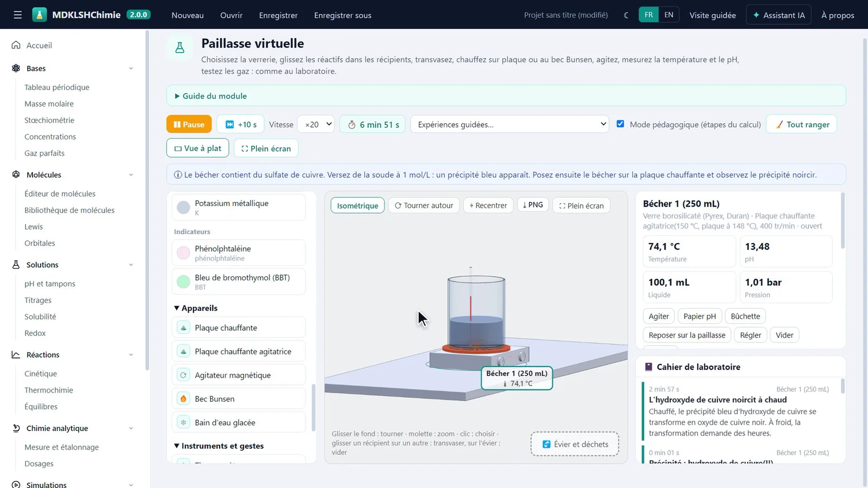Select the Potassium métallique reagent swatch
This screenshot has width=868, height=488.
[x=183, y=207]
